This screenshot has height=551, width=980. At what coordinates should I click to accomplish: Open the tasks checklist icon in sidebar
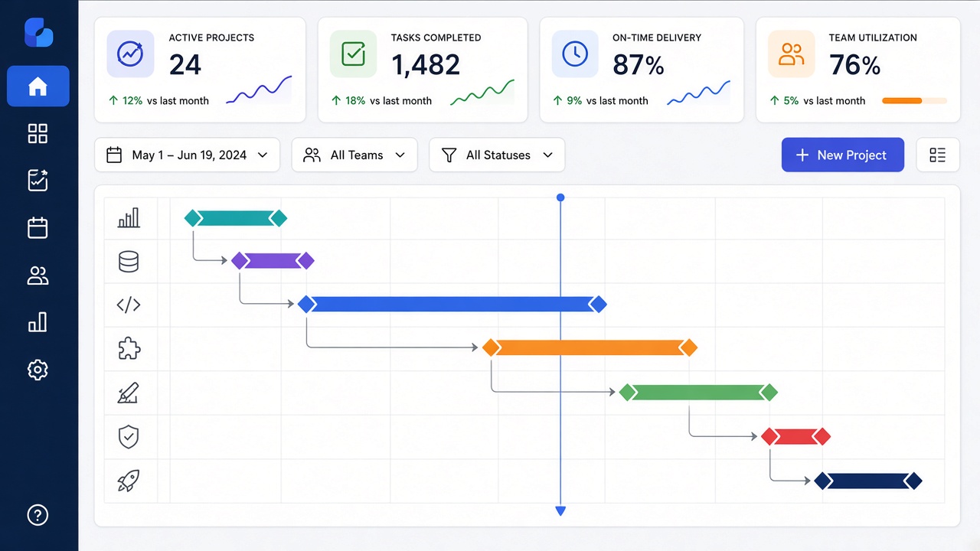coord(38,181)
